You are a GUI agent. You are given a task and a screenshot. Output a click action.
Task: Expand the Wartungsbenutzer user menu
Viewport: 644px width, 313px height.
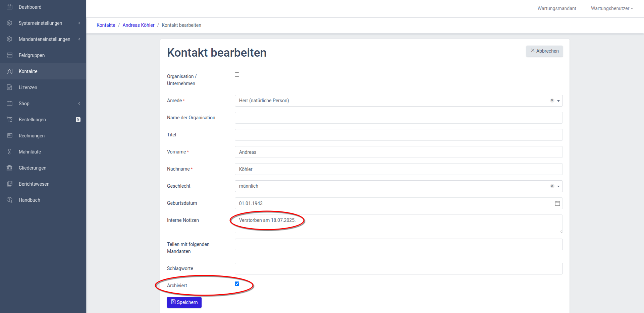pyautogui.click(x=611, y=8)
